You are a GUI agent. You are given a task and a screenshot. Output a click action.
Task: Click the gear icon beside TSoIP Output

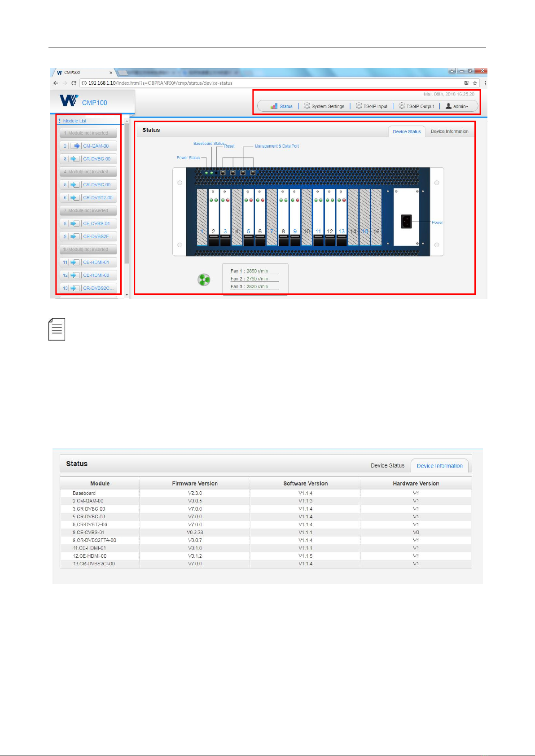point(402,106)
